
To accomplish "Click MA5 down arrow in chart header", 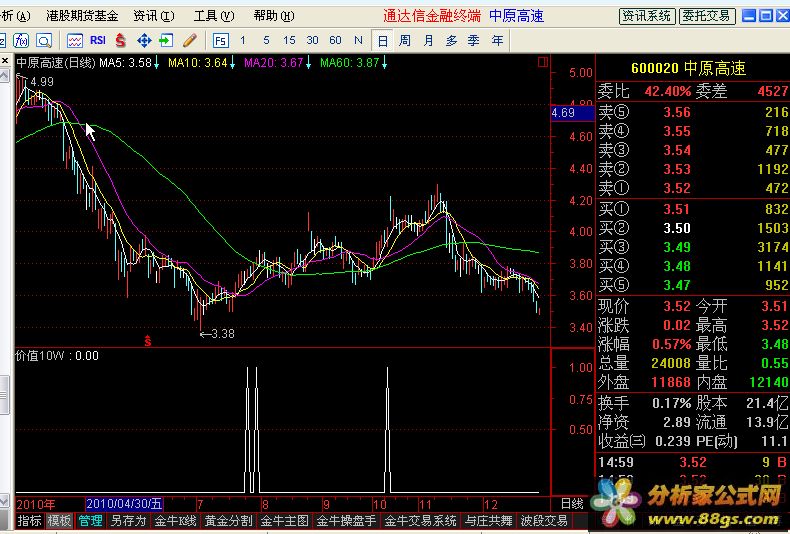I will click(156, 63).
